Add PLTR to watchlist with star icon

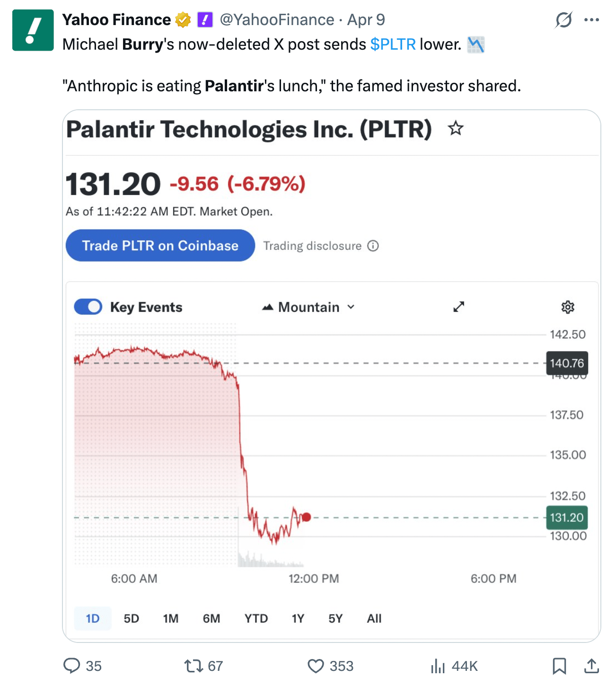(456, 128)
